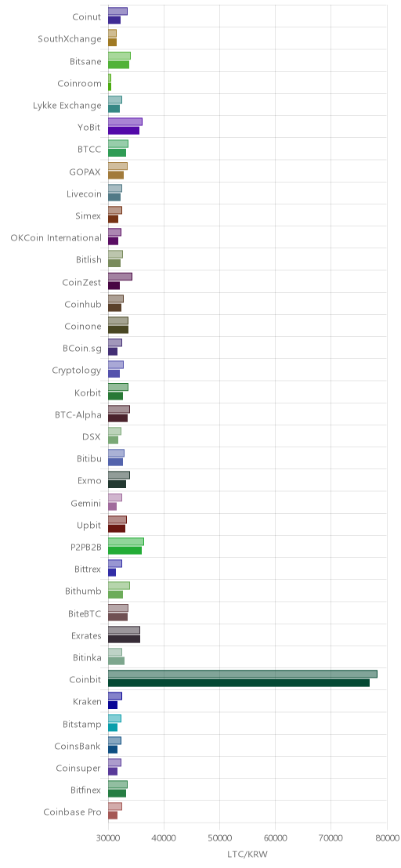Click the Bitsane light green bar
The width and height of the screenshot is (401, 868).
click(119, 56)
